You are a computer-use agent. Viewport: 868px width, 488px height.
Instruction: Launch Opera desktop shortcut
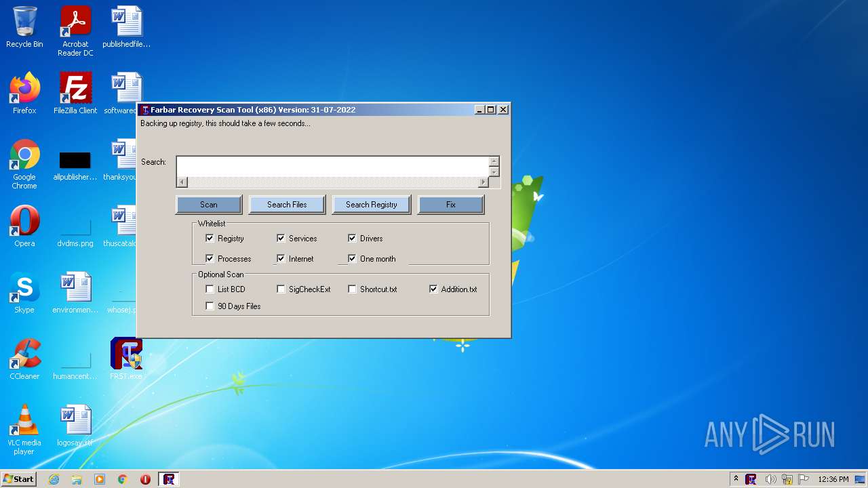[24, 226]
